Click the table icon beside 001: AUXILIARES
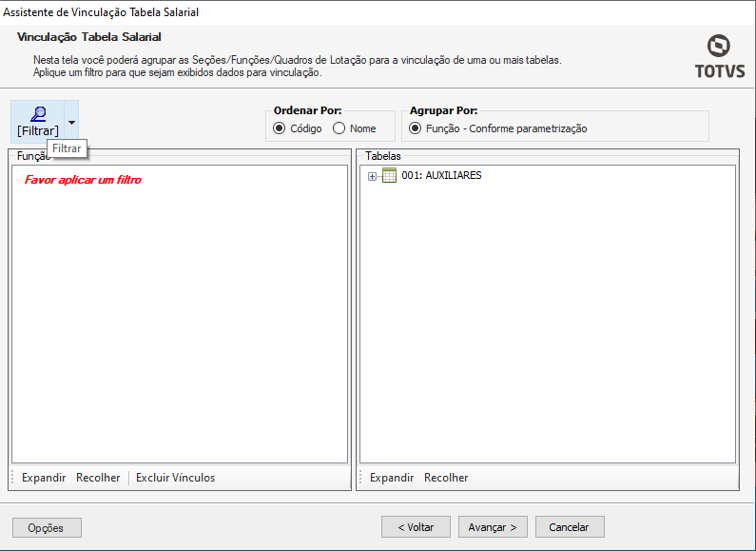 click(x=389, y=175)
